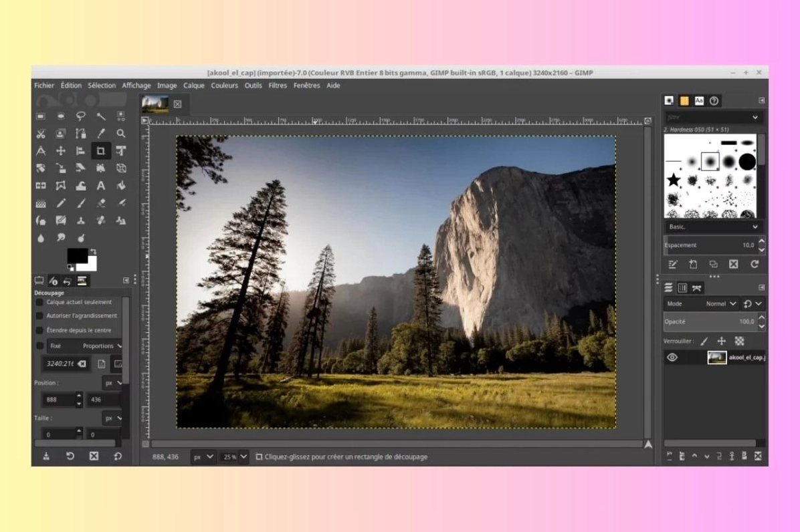
Task: Choose the star-shaped brush preset
Action: tap(674, 180)
